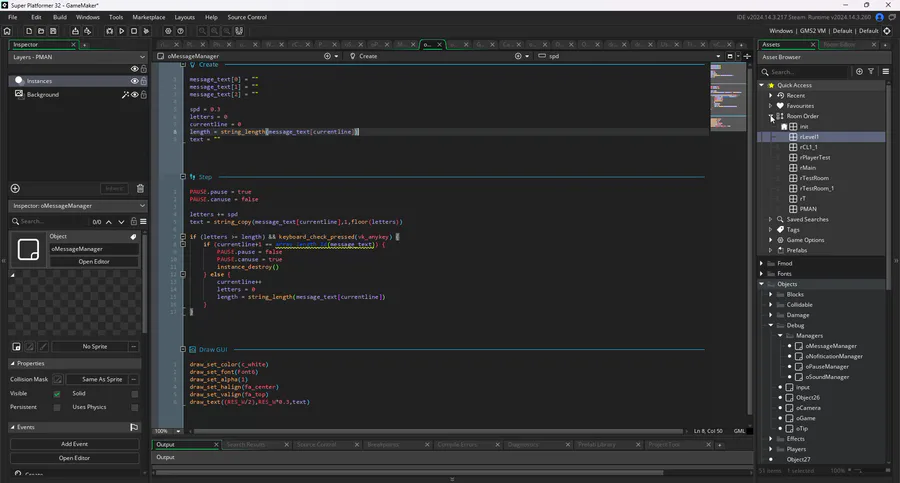Image resolution: width=900 pixels, height=483 pixels.
Task: Open the Asset Browser hamburger menu
Action: 886,71
